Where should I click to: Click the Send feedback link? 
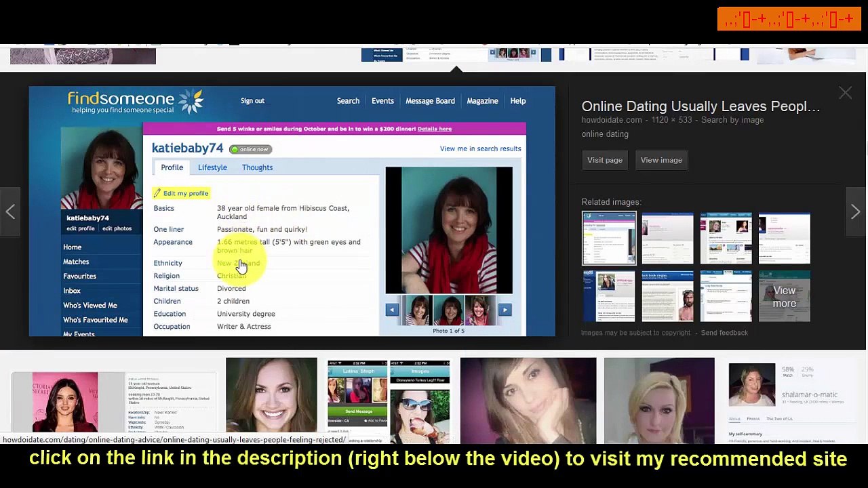coord(724,333)
